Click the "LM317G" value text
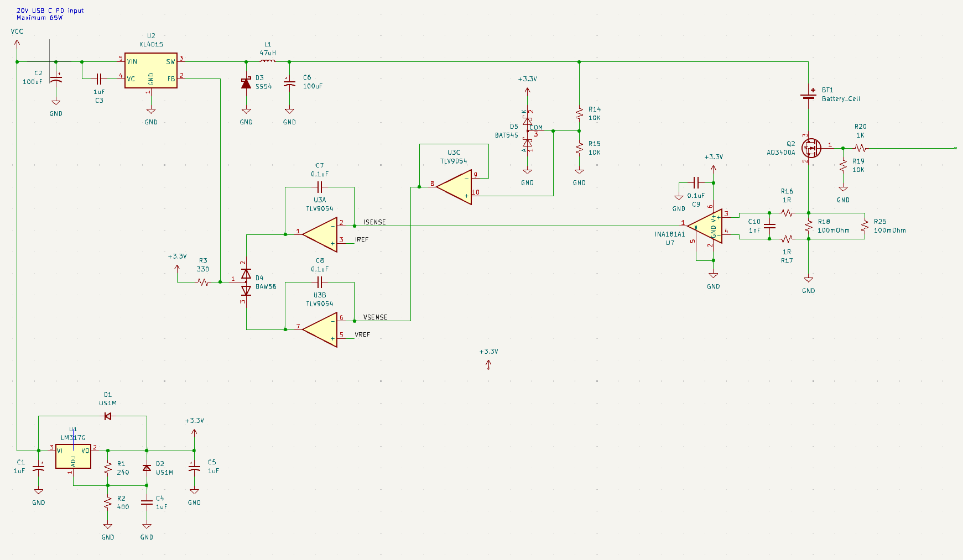 click(x=73, y=438)
